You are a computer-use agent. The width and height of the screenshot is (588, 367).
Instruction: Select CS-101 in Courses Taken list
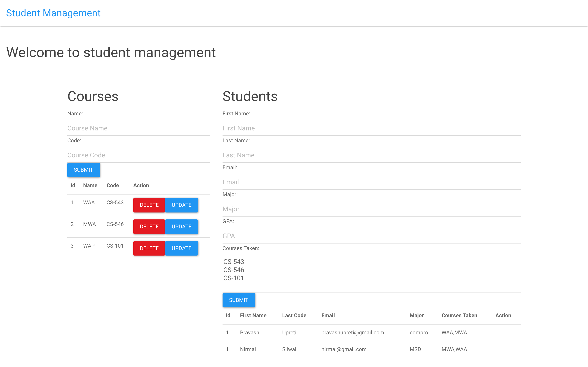pyautogui.click(x=234, y=278)
